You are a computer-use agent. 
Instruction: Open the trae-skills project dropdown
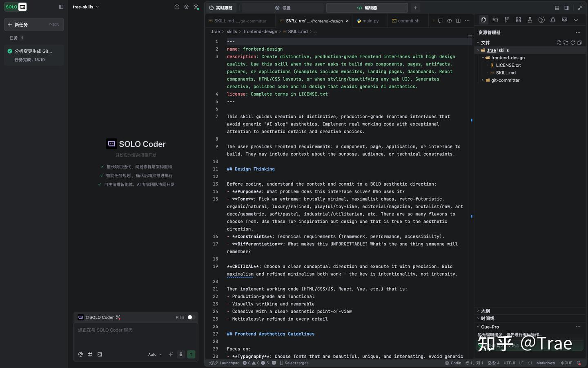pyautogui.click(x=86, y=7)
